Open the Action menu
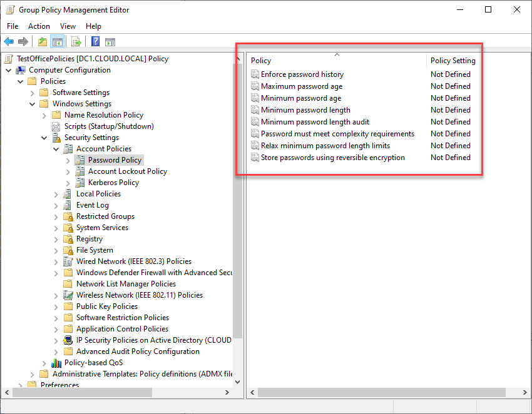This screenshot has width=532, height=414. tap(39, 26)
